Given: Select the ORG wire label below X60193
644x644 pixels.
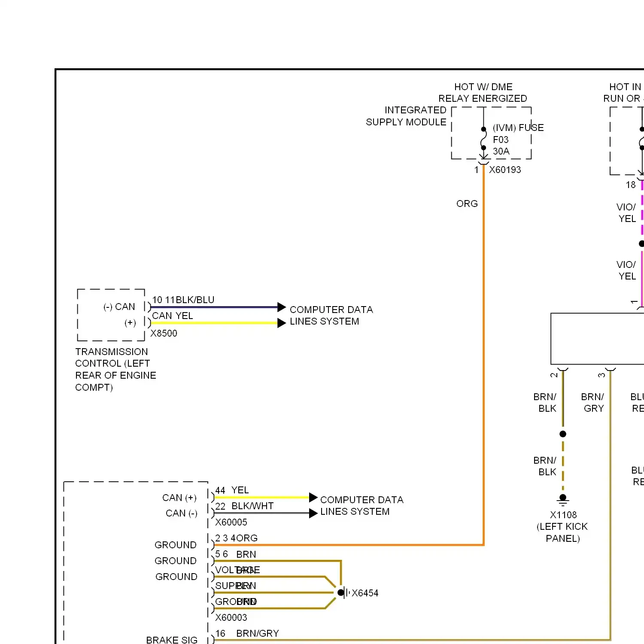Looking at the screenshot, I should [x=467, y=204].
